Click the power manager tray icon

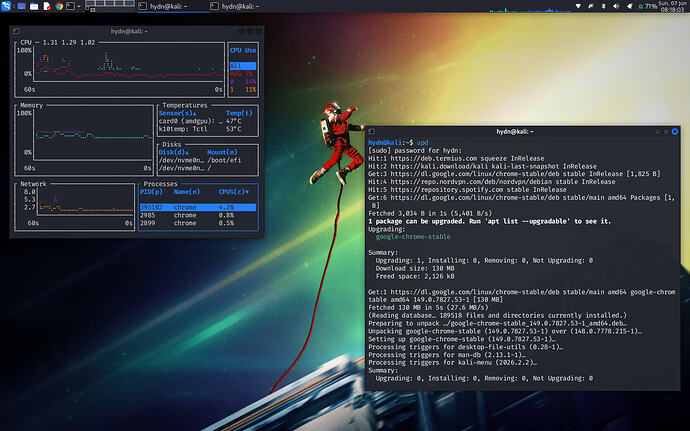(591, 6)
